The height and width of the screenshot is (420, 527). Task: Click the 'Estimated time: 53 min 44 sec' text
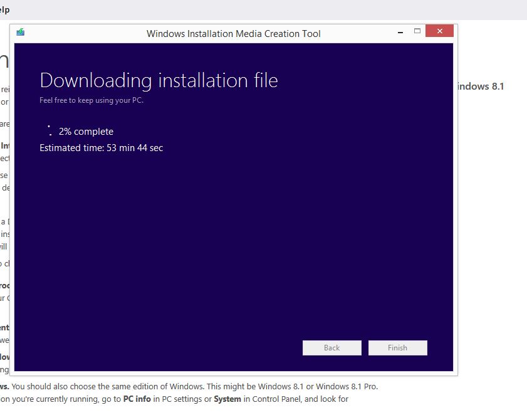pos(101,148)
